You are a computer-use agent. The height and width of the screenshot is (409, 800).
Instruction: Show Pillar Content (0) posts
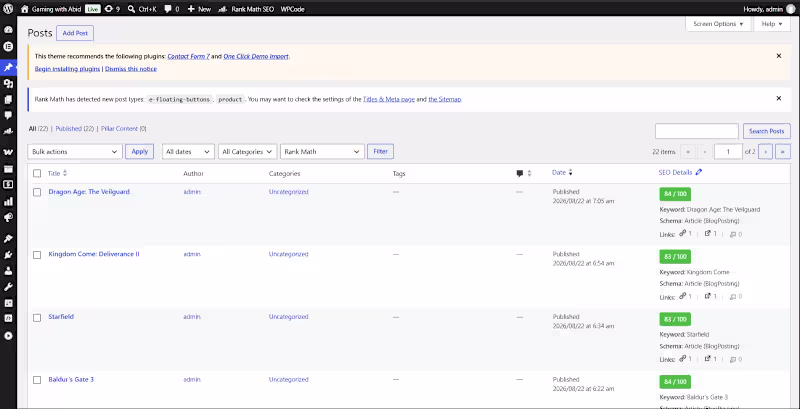123,129
